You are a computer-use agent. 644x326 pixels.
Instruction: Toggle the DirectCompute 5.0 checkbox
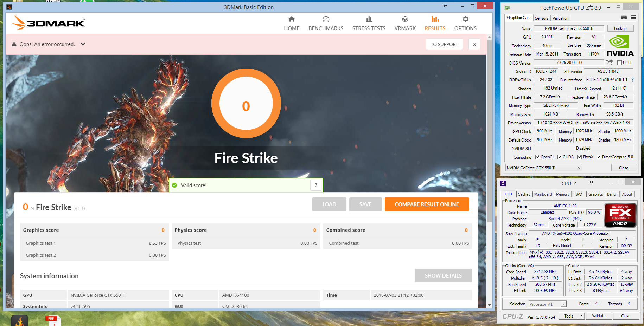[x=599, y=157]
